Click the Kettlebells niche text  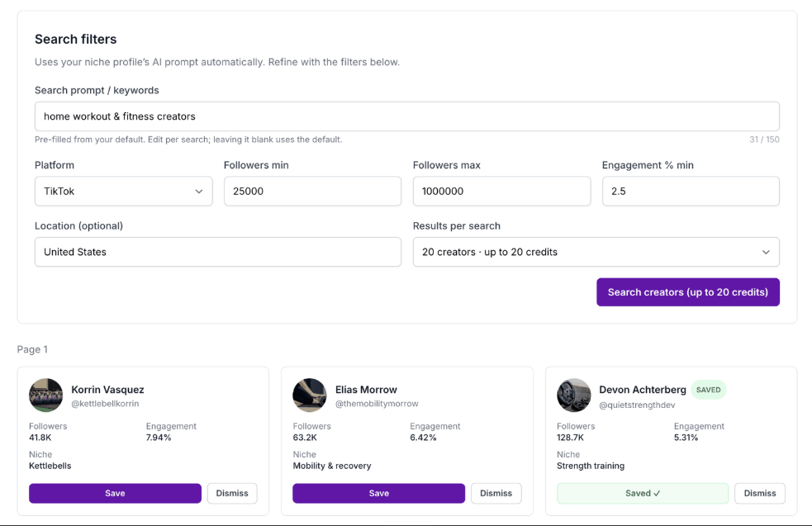50,466
